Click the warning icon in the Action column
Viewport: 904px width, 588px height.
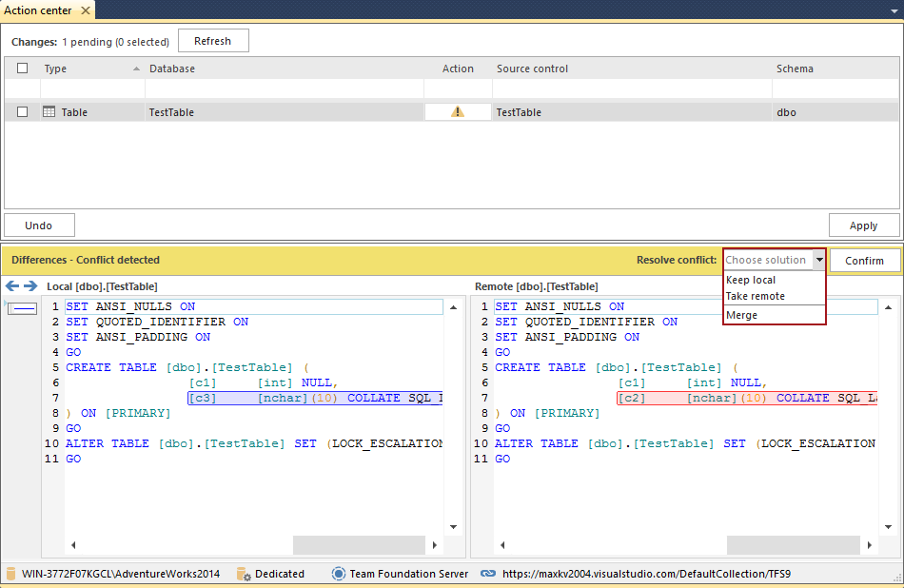point(457,111)
